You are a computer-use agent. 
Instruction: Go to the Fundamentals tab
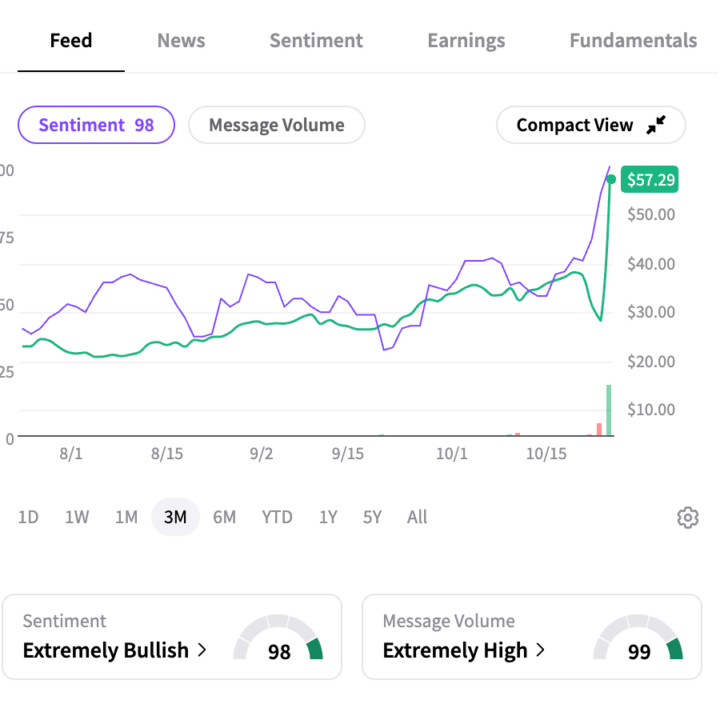pos(633,41)
